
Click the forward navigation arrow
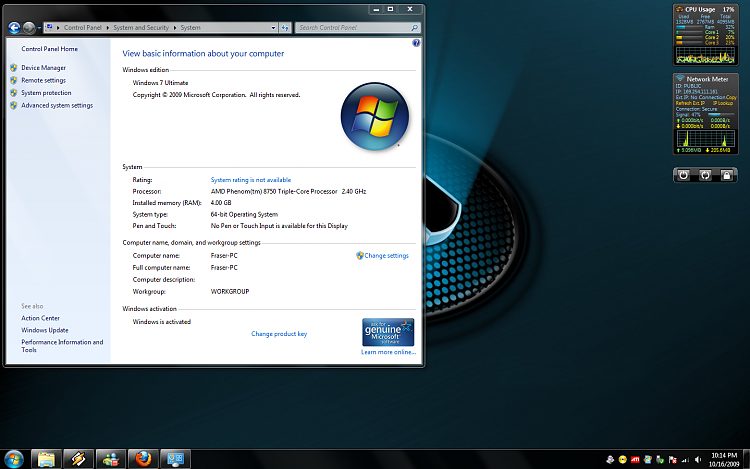(29, 28)
